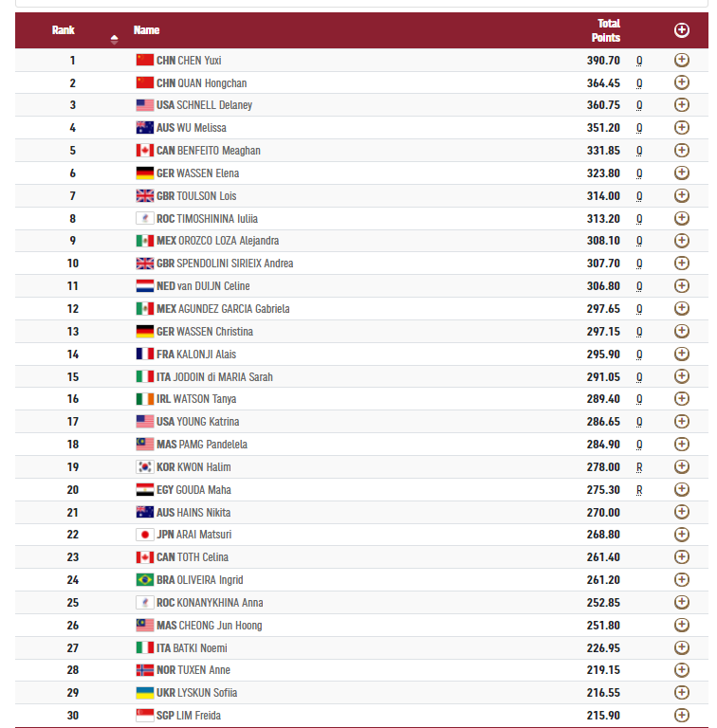Click the Name column header
This screenshot has width=717, height=728.
tap(146, 30)
